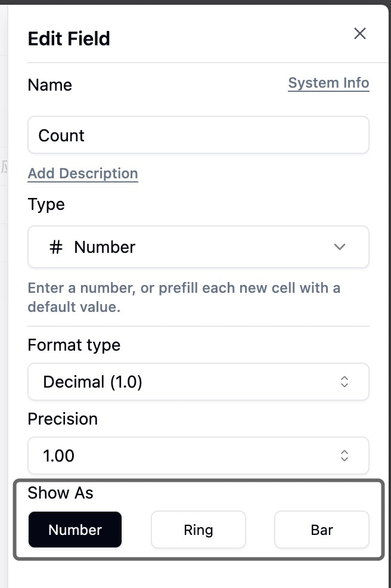Click Add Description below the name field

82,173
